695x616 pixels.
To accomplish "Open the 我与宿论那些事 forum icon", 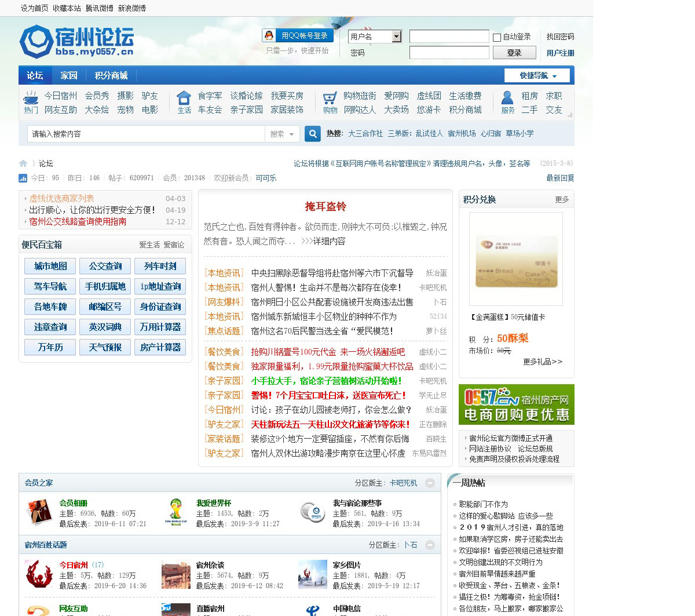I will tap(313, 512).
